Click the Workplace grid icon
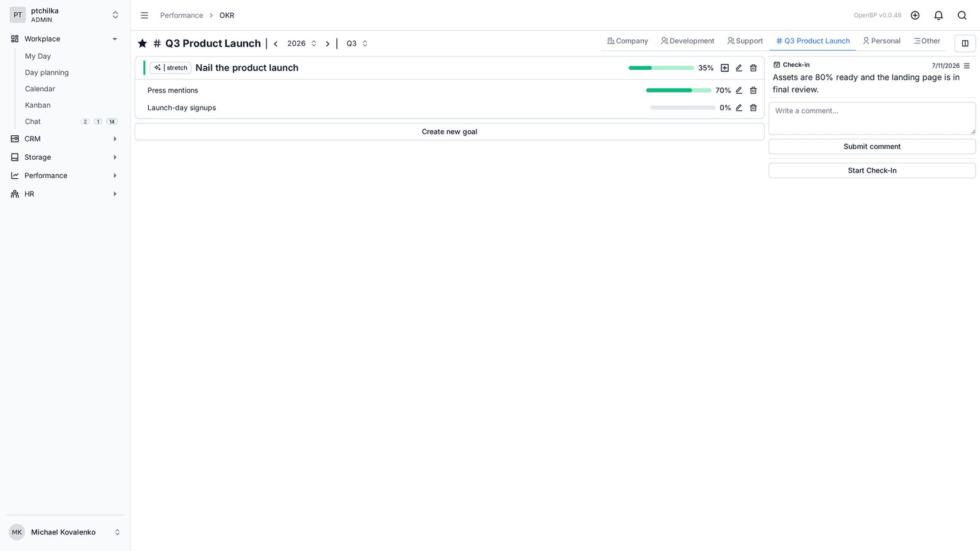This screenshot has height=551, width=980. click(x=15, y=39)
